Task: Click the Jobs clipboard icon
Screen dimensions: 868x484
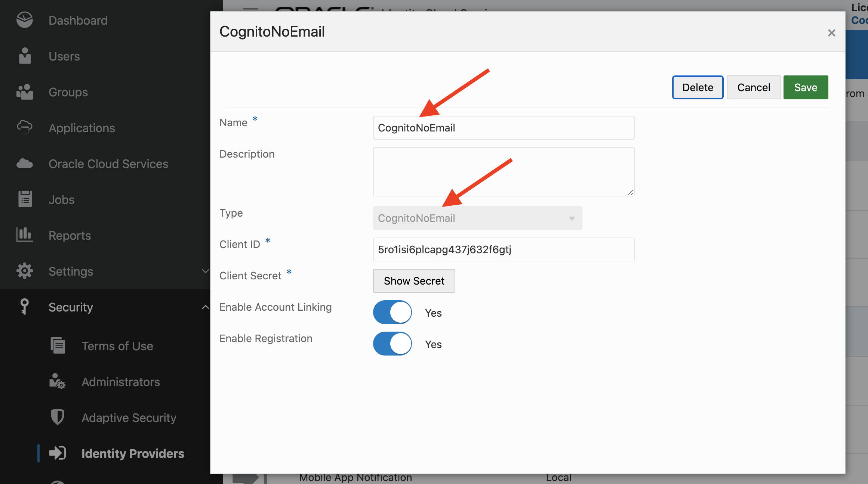Action: tap(25, 199)
